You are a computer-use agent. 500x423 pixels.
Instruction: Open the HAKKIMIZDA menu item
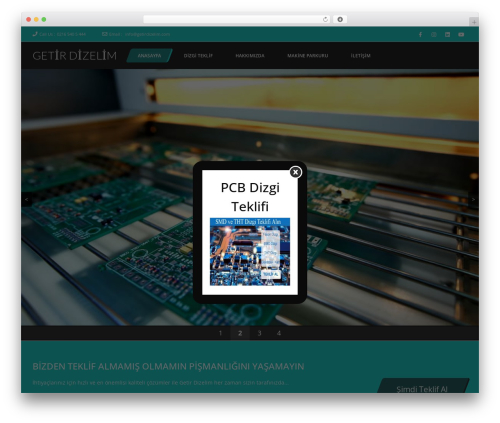tap(250, 56)
